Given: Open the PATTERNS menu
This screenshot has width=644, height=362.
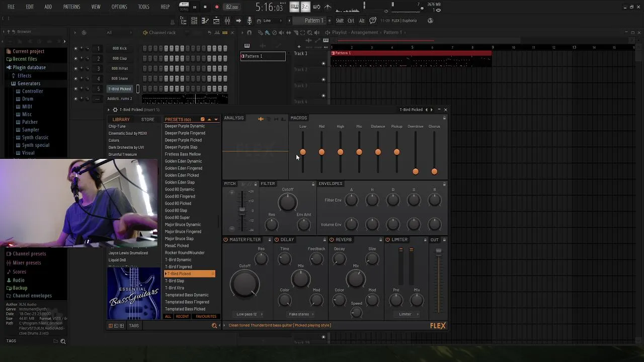Looking at the screenshot, I should [71, 7].
